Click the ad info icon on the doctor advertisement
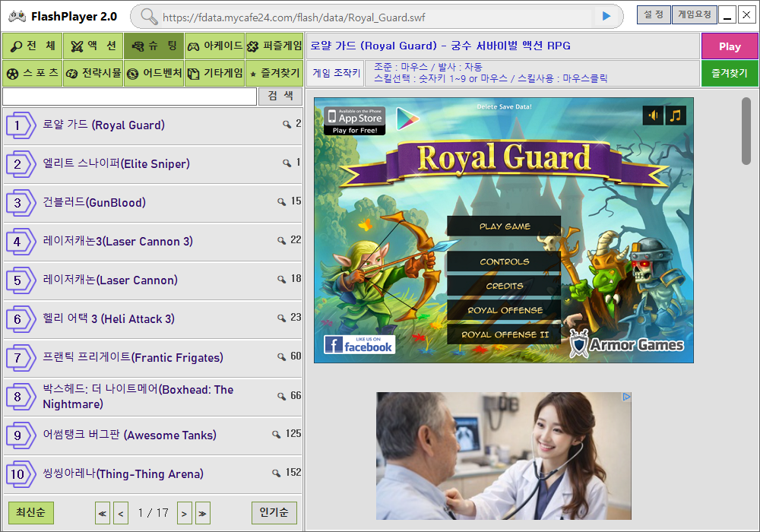Image resolution: width=760 pixels, height=532 pixels. (x=626, y=397)
